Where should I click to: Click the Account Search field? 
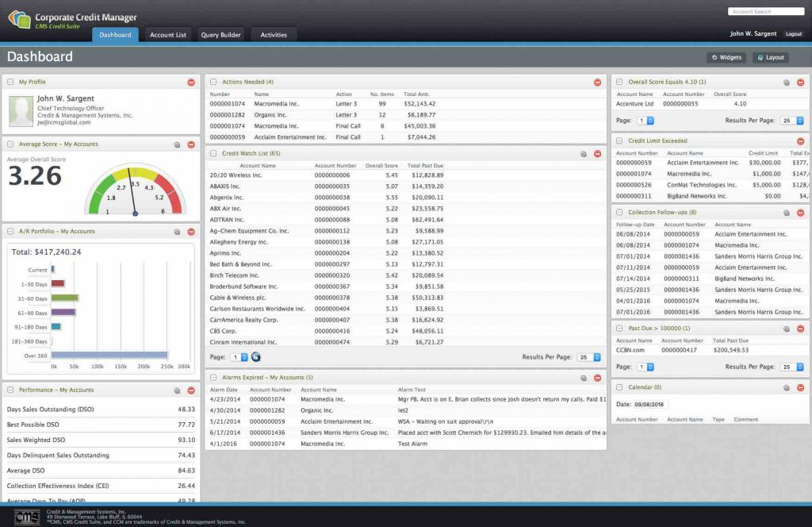tap(766, 11)
